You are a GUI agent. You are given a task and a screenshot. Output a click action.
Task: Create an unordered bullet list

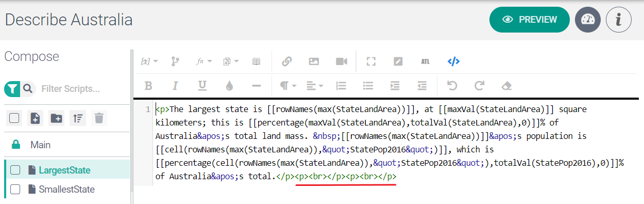coord(368,86)
